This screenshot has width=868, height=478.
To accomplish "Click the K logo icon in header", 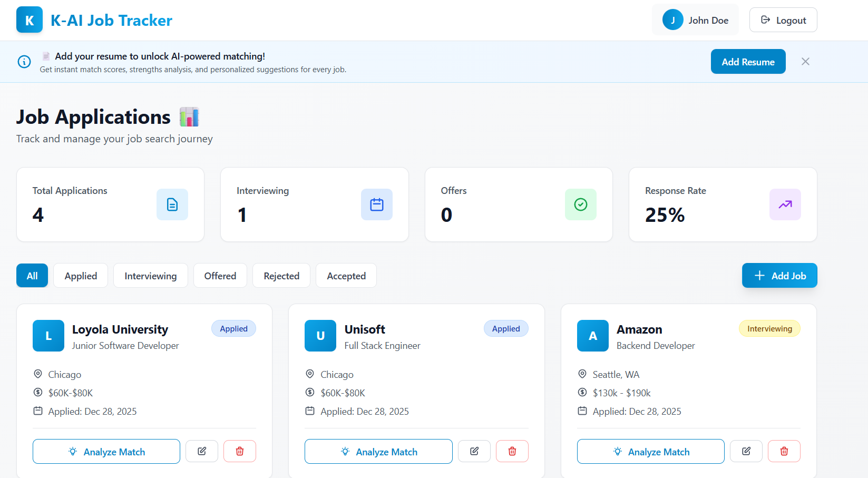I will pos(30,20).
